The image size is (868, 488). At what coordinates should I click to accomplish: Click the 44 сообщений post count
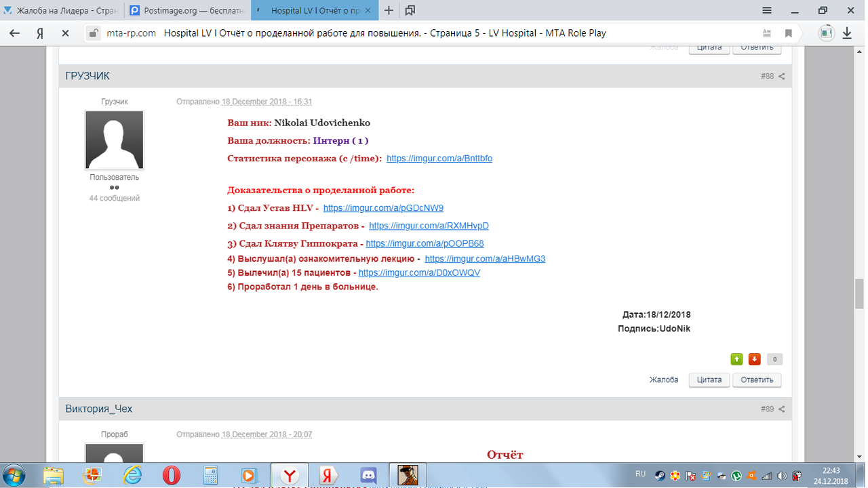114,199
